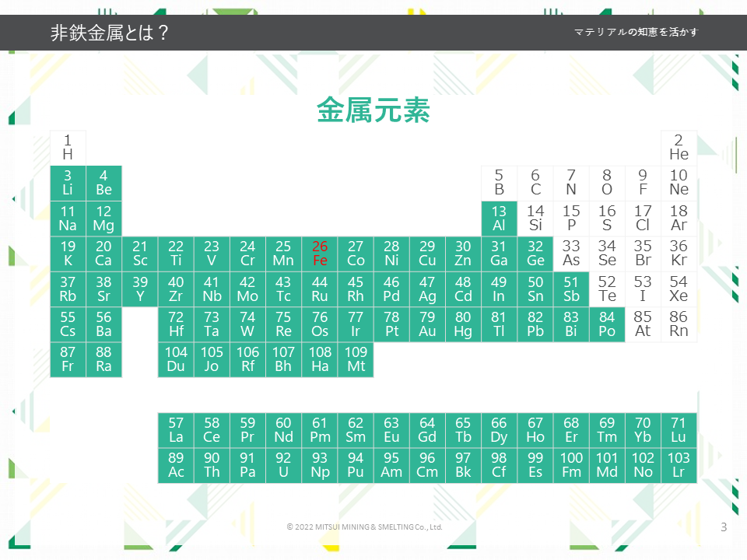Click the polonium Po element cell
747x560 pixels.
point(607,324)
